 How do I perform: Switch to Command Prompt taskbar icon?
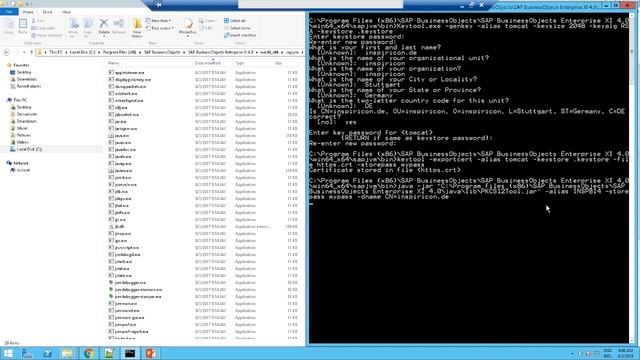tap(130, 353)
